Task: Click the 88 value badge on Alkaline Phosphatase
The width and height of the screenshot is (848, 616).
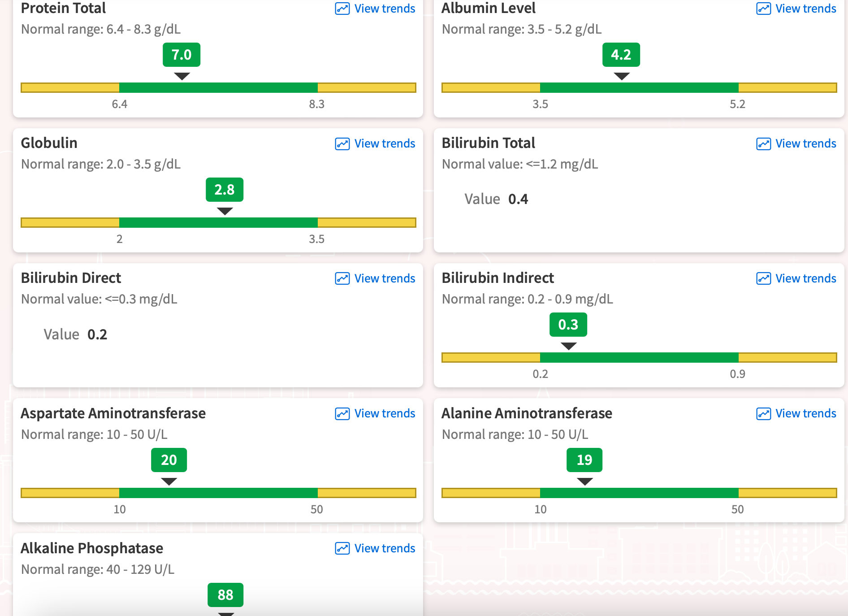Action: [x=225, y=595]
